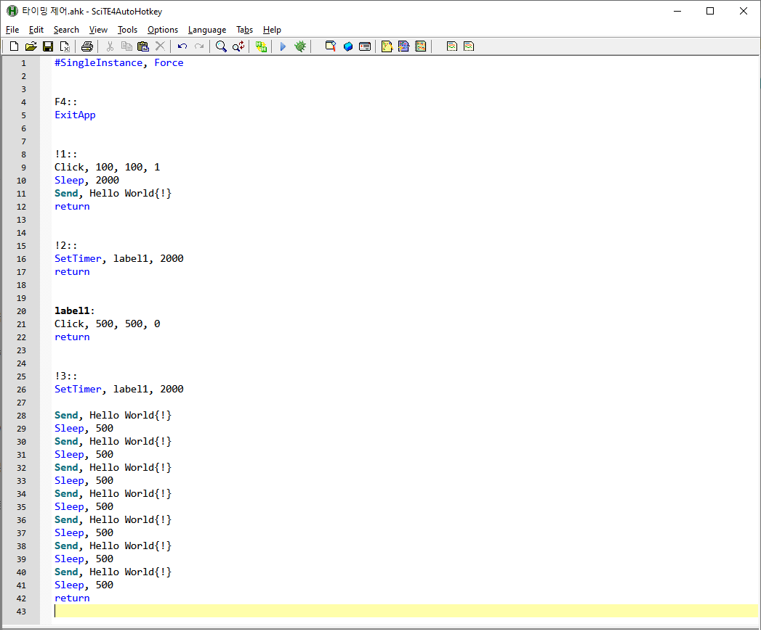Open the Options menu
The width and height of the screenshot is (761, 630).
(163, 30)
